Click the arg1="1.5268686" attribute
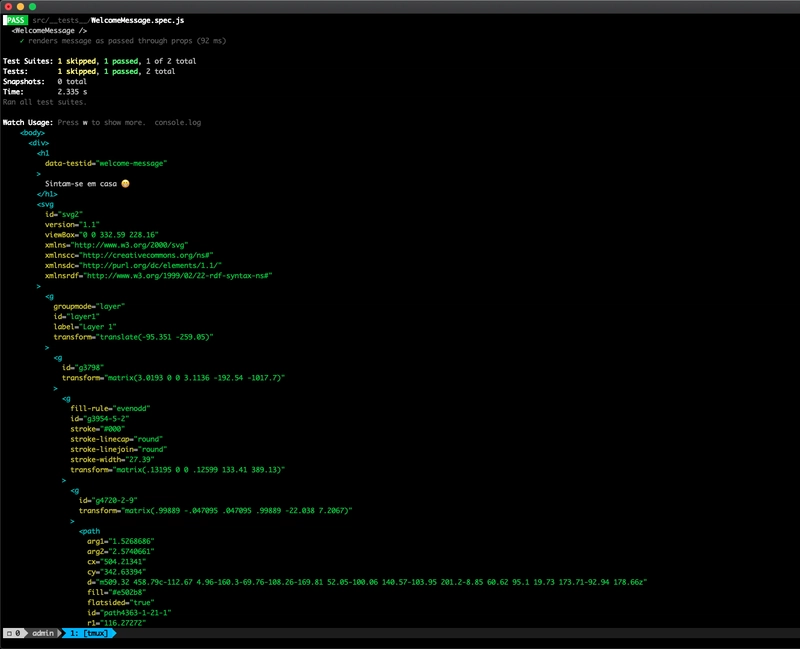 tap(121, 541)
